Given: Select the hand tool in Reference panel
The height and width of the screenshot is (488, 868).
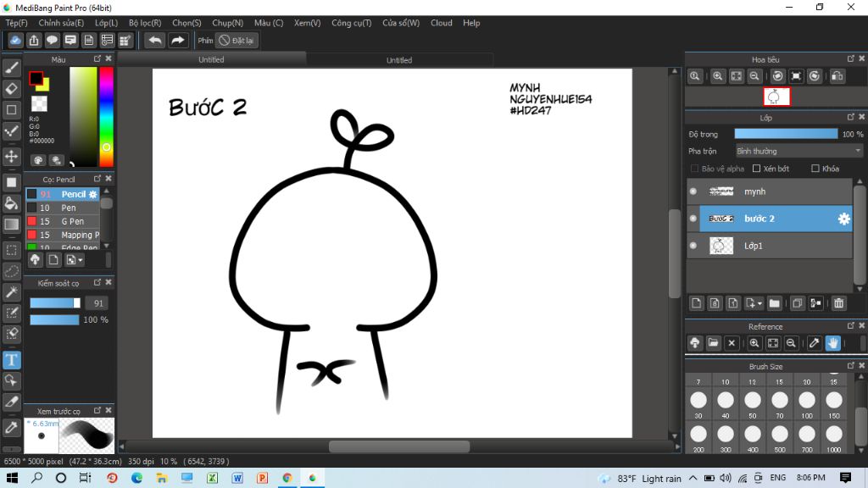Looking at the screenshot, I should pos(832,343).
